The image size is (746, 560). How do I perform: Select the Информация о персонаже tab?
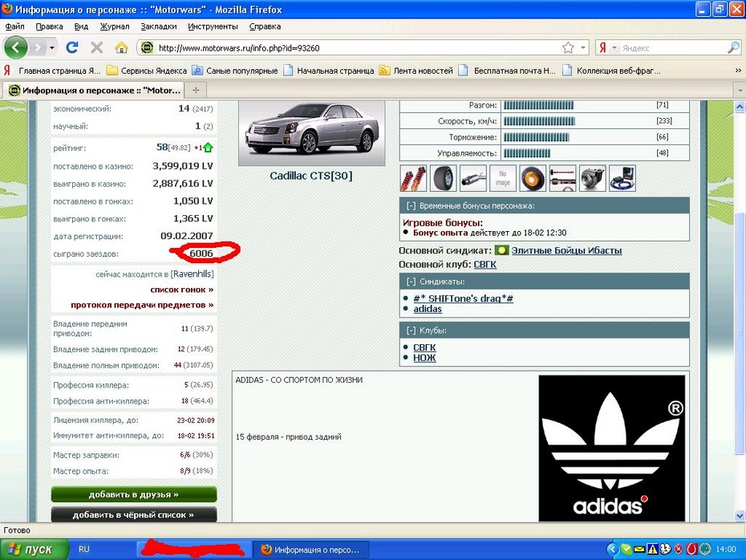tap(94, 90)
